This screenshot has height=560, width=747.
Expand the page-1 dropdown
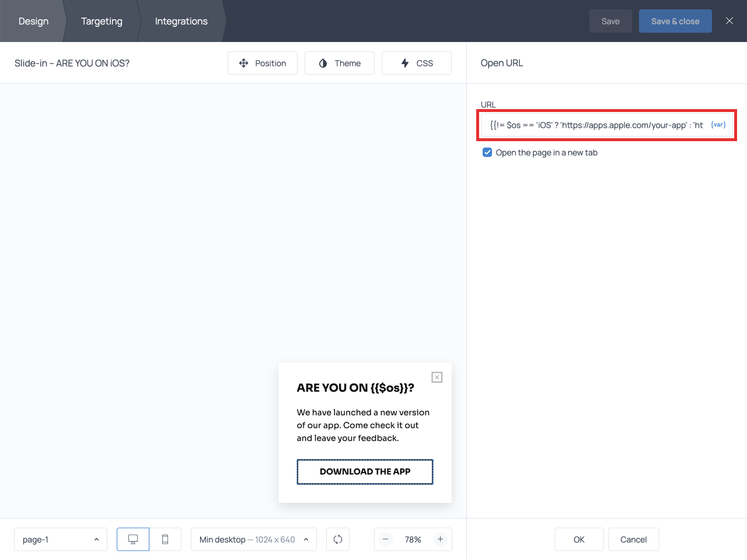(x=61, y=540)
